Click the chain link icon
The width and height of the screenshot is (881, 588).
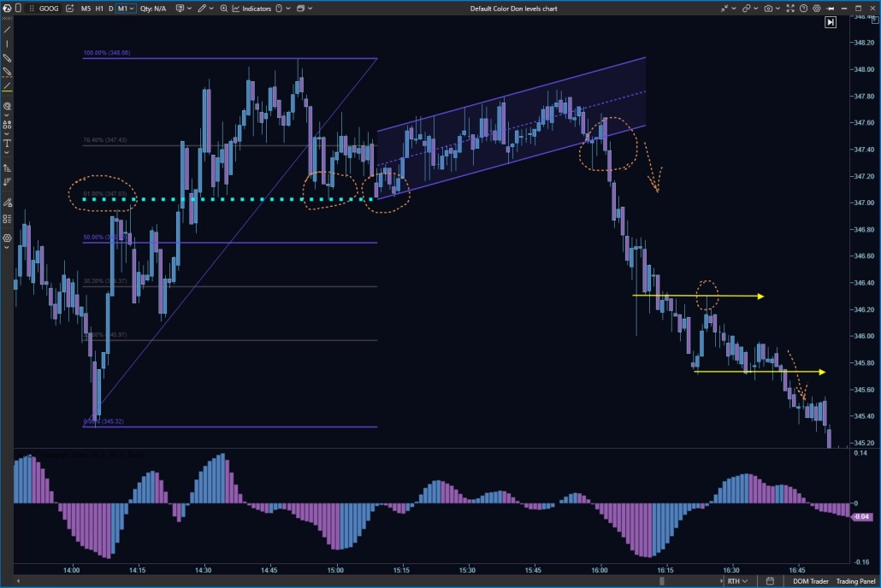[x=746, y=9]
